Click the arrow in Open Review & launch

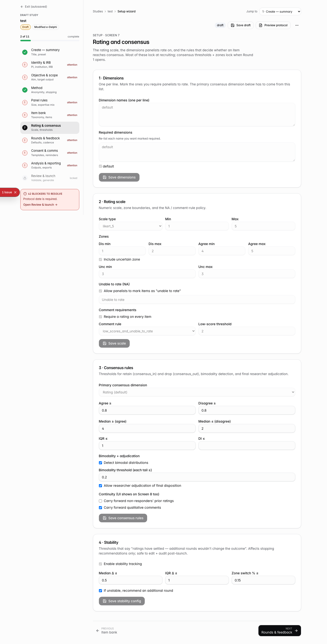[56, 205]
